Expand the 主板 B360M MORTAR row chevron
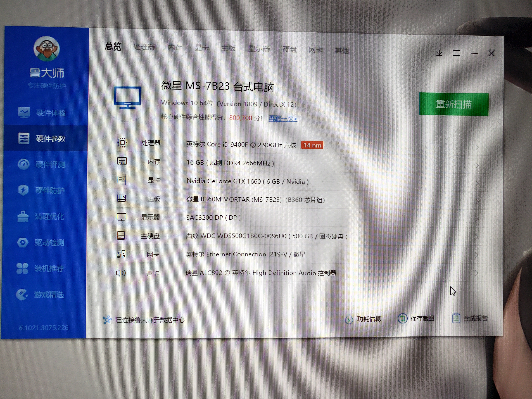 point(477,201)
